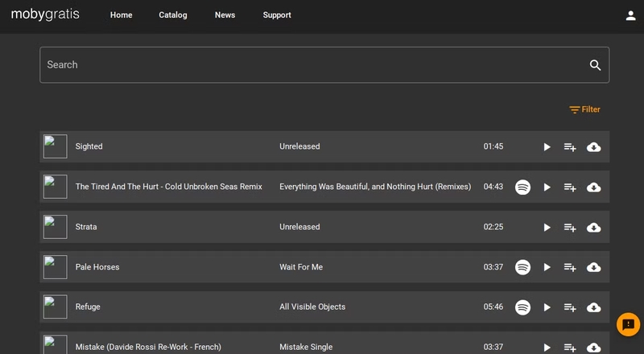Open the user account menu
The image size is (644, 354).
pos(630,15)
